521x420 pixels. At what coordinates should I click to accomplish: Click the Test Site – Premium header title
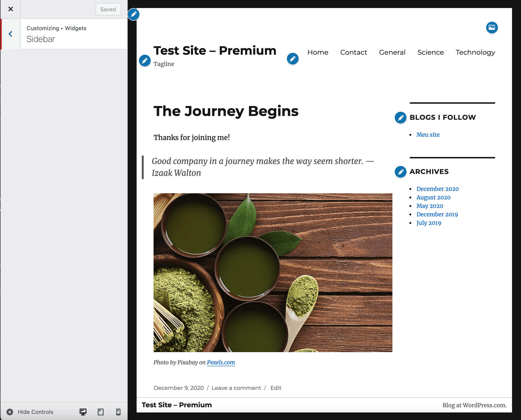(215, 51)
